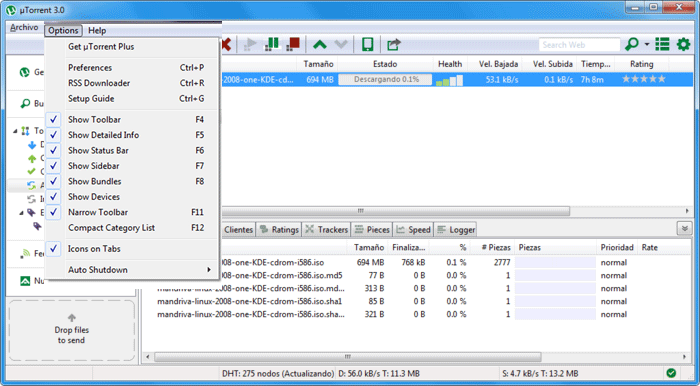Click the green magnifier search icon
Image resolution: width=700 pixels, height=386 pixels.
point(632,44)
